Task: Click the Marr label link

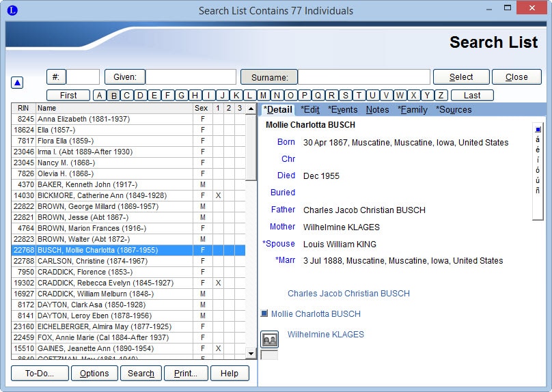Action: [285, 260]
